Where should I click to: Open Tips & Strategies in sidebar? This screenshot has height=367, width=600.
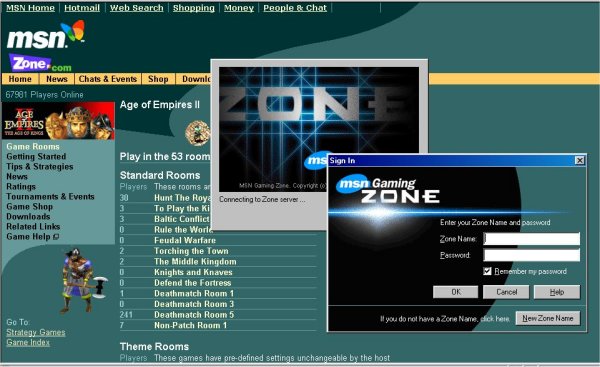pyautogui.click(x=39, y=166)
